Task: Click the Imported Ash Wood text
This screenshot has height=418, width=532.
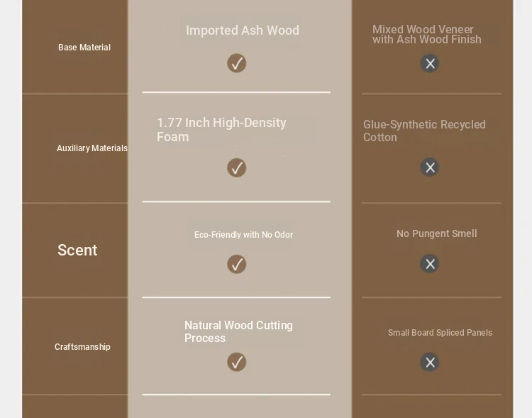Action: 243,31
